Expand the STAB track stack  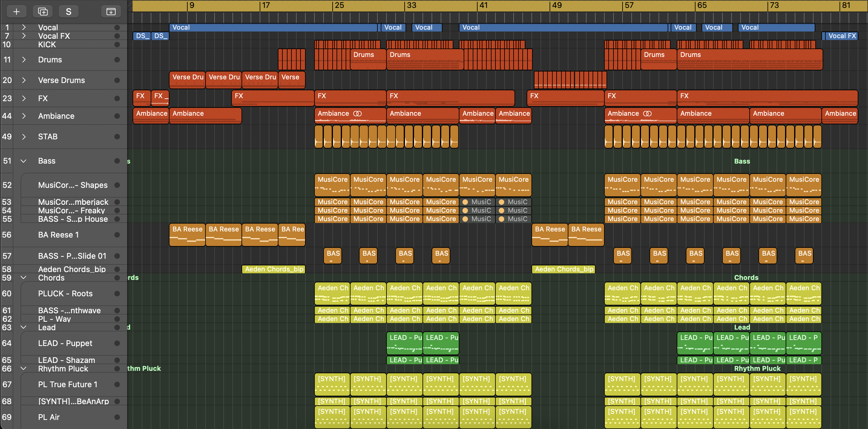point(24,137)
